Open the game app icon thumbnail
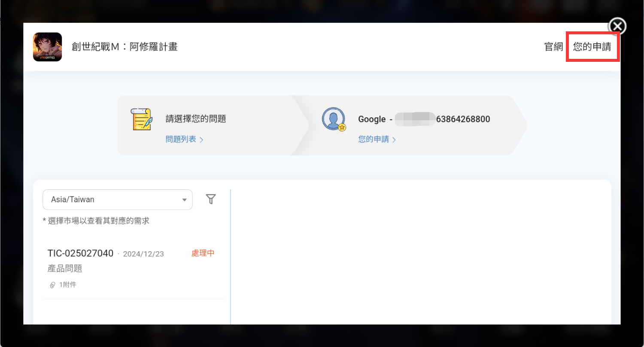 48,47
